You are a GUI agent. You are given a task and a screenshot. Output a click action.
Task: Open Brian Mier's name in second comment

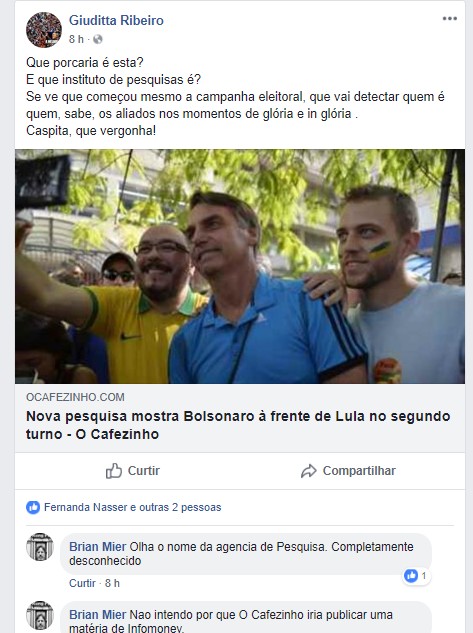tap(97, 615)
